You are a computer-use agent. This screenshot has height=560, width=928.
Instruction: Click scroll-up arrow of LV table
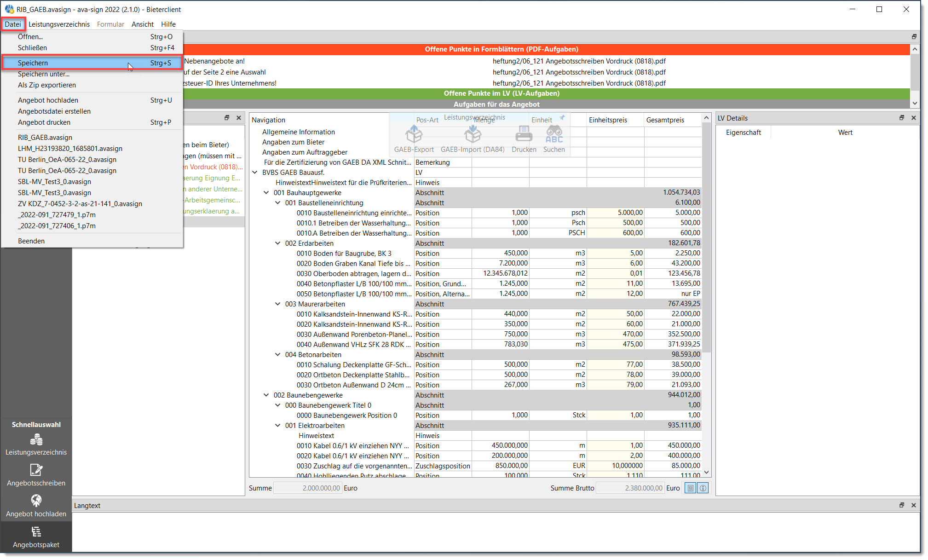click(x=706, y=118)
